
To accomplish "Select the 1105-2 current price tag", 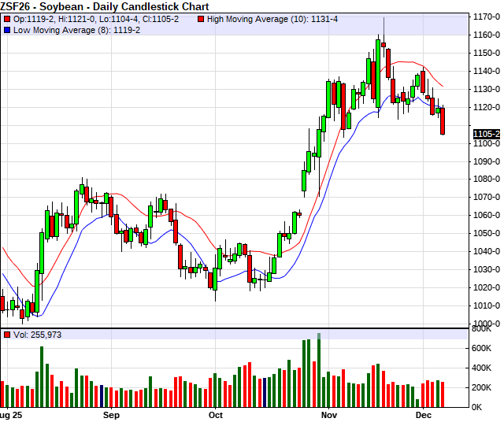I will [487, 134].
